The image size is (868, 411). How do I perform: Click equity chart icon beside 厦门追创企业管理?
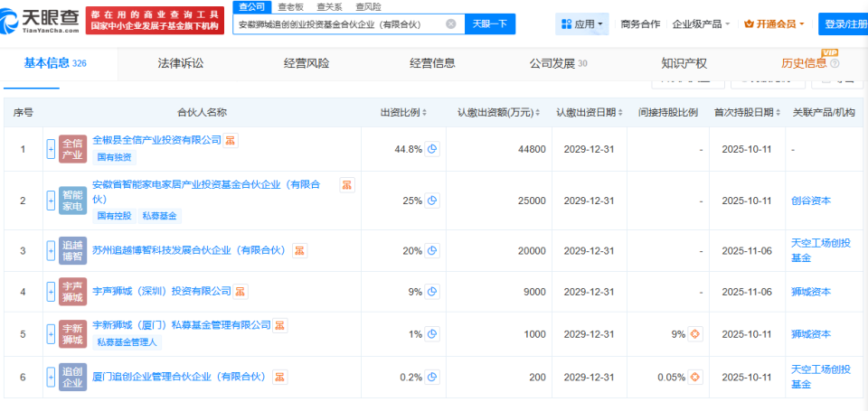click(280, 378)
